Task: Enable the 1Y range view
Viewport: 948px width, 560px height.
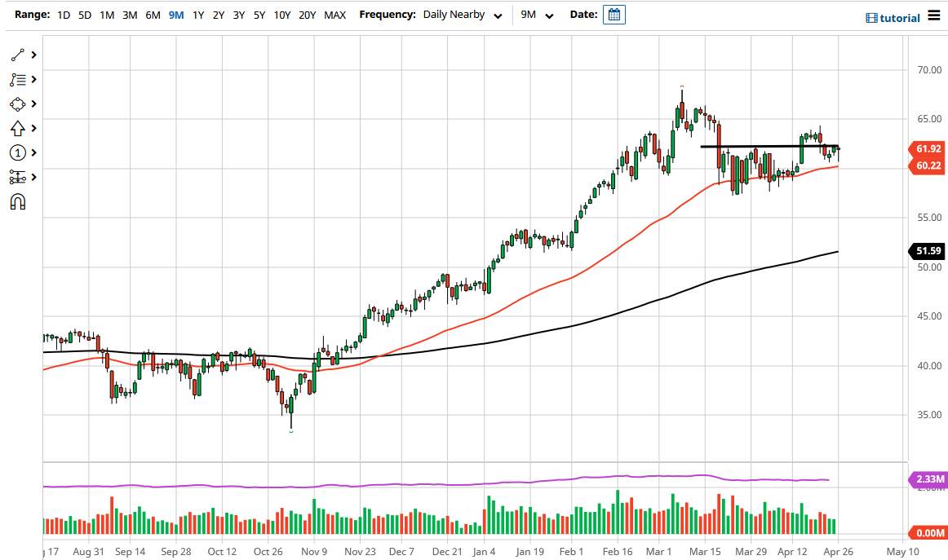Action: [197, 15]
